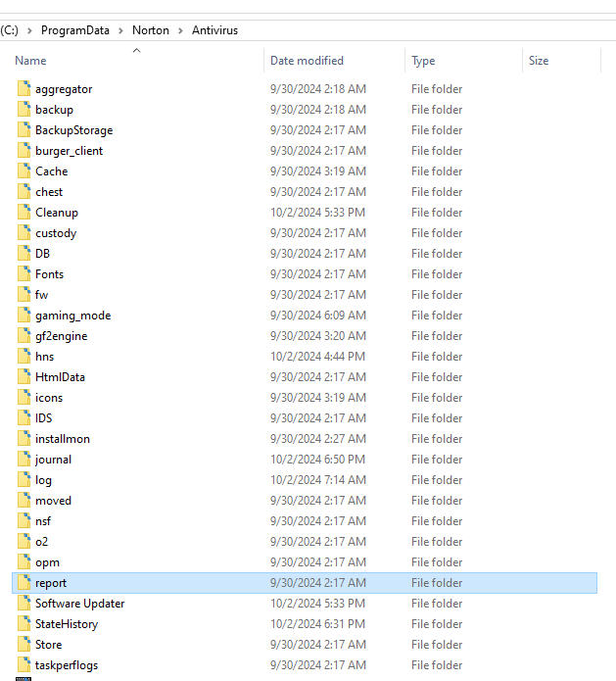The height and width of the screenshot is (681, 616).
Task: Go to Norton in the address bar
Action: [x=151, y=30]
